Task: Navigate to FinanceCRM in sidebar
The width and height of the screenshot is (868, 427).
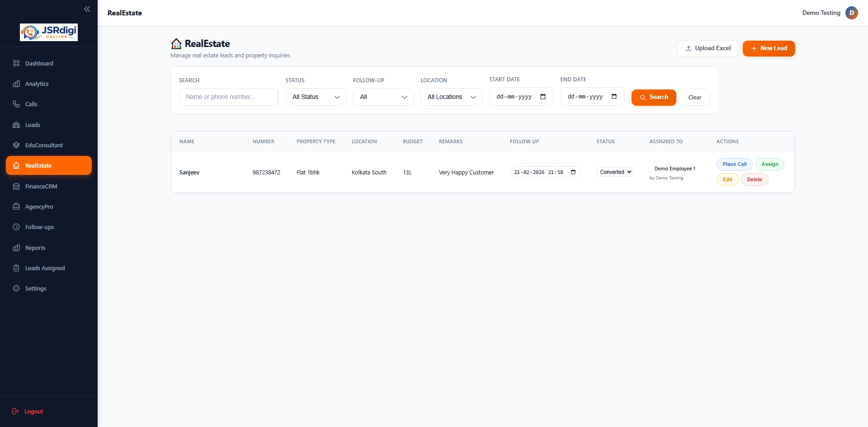Action: pyautogui.click(x=41, y=186)
